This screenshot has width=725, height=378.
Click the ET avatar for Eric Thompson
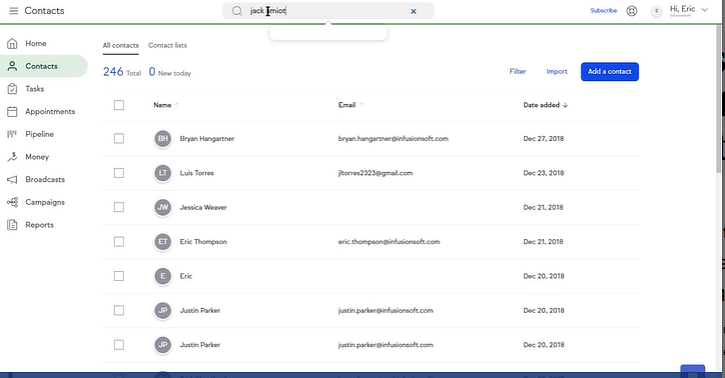tap(163, 242)
